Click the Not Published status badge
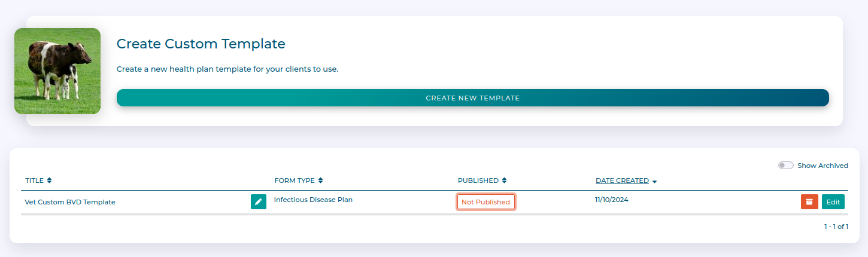The width and height of the screenshot is (868, 257). pyautogui.click(x=485, y=202)
